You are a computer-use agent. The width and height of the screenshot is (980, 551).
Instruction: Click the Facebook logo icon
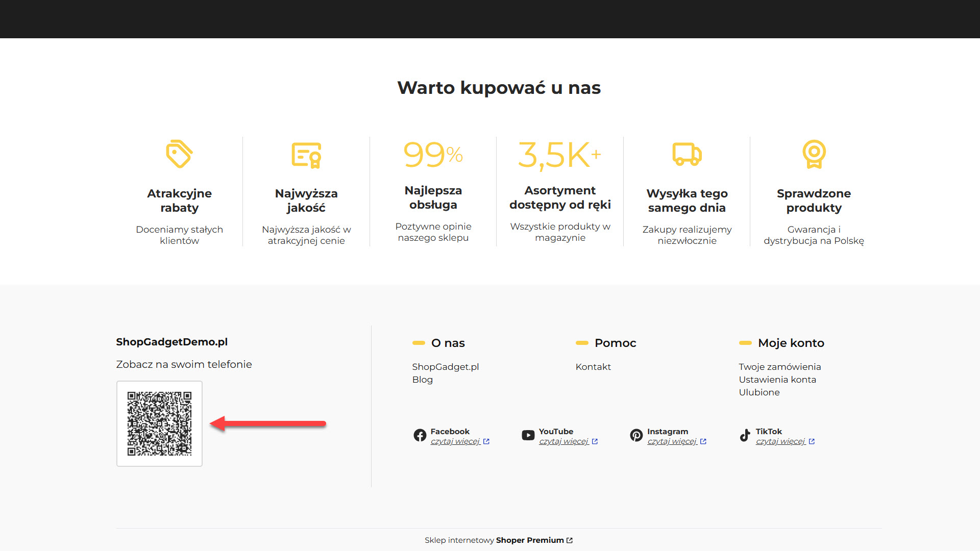pos(420,435)
